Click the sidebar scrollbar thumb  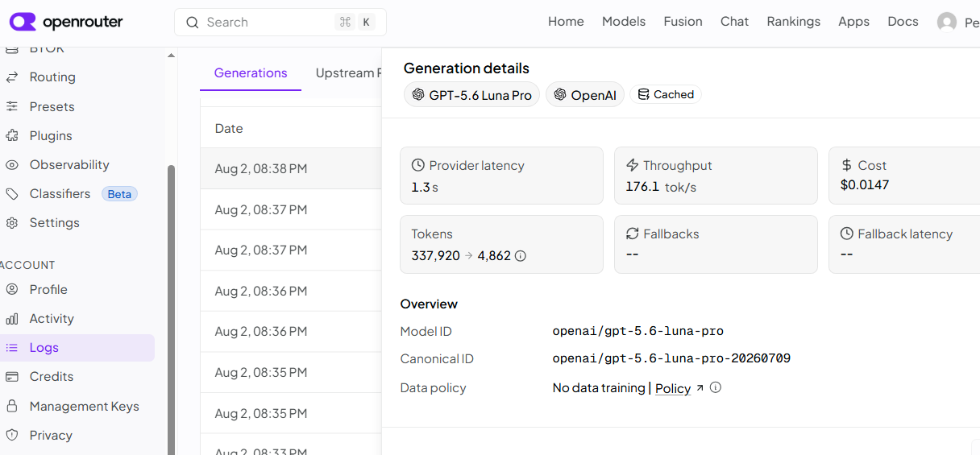[x=171, y=309]
